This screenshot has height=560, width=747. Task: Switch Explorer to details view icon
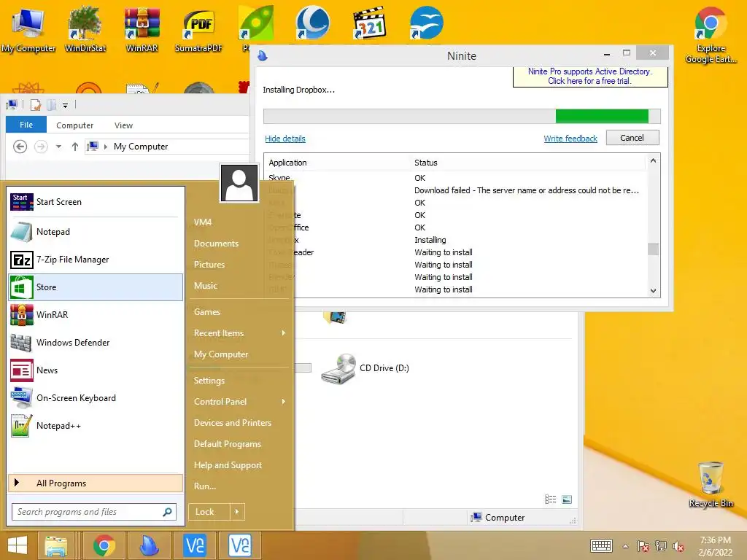tap(550, 499)
